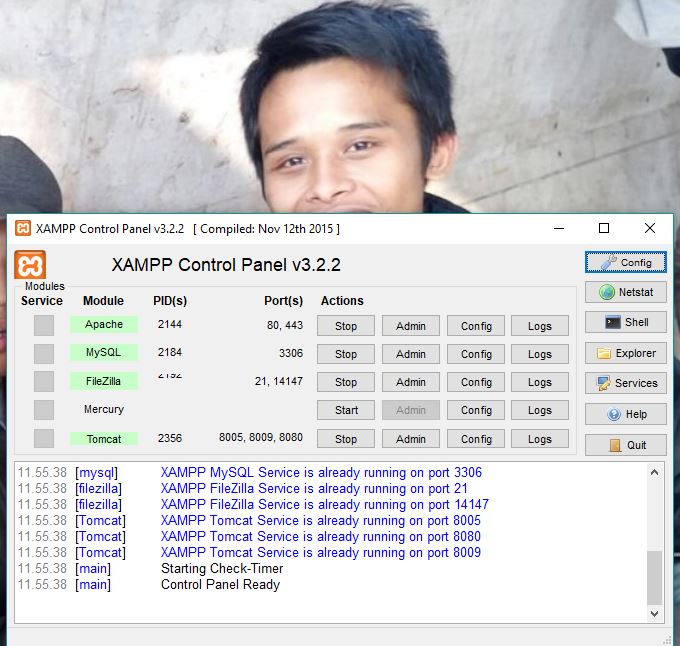Open Explorer folder button
The width and height of the screenshot is (680, 646).
[x=625, y=353]
